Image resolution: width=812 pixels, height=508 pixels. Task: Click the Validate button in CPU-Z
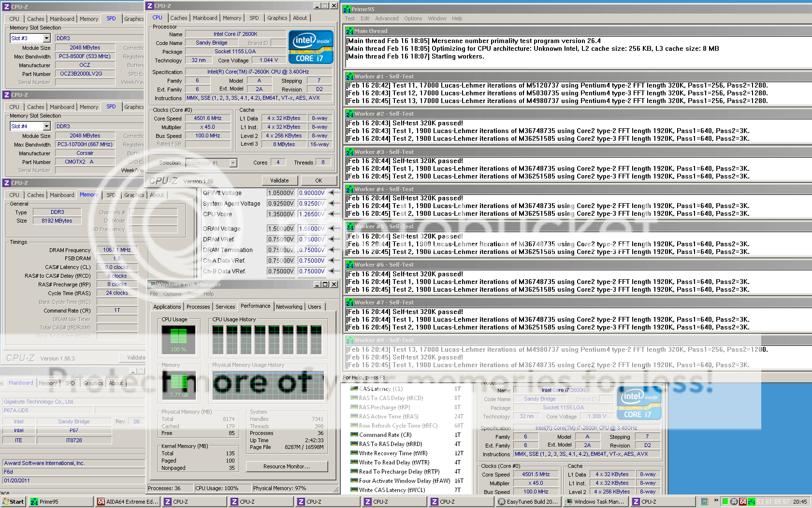pos(279,180)
